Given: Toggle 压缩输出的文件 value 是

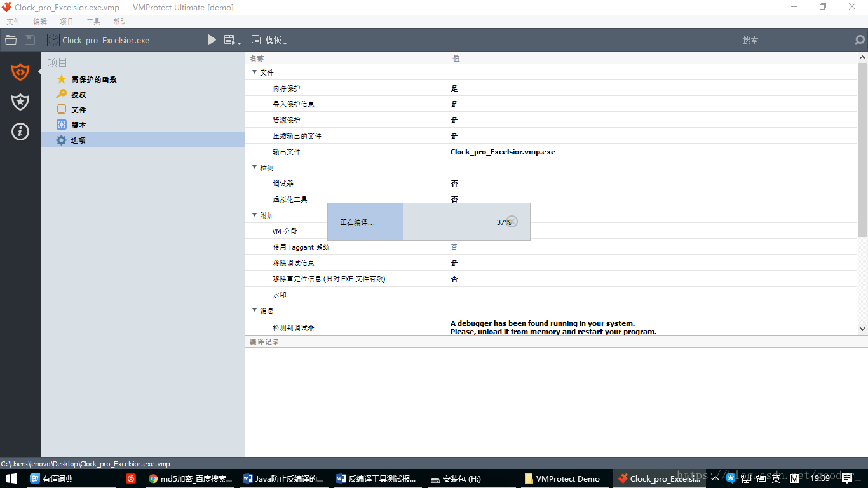Looking at the screenshot, I should click(x=454, y=136).
